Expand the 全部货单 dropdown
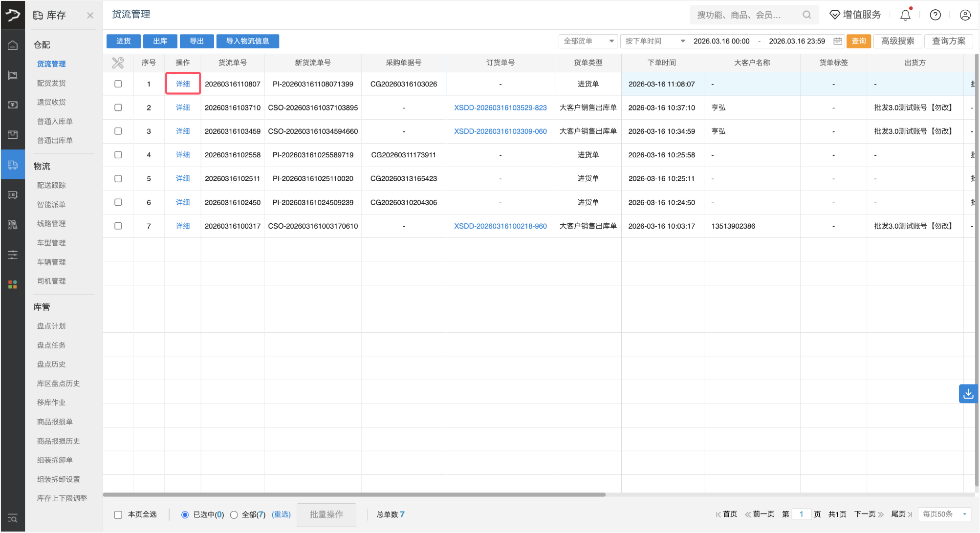980x533 pixels. click(588, 41)
